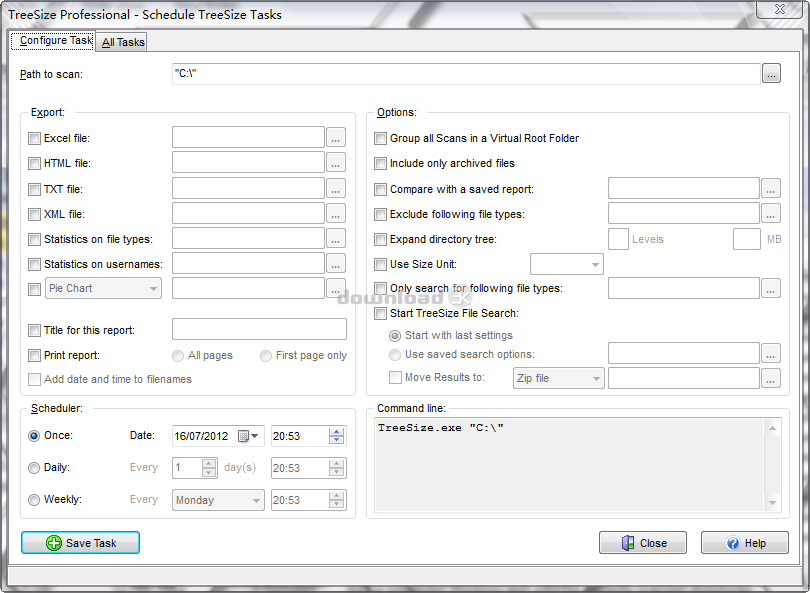Viewport: 810px width, 593px height.
Task: Check Statistics on file types
Action: 34,240
